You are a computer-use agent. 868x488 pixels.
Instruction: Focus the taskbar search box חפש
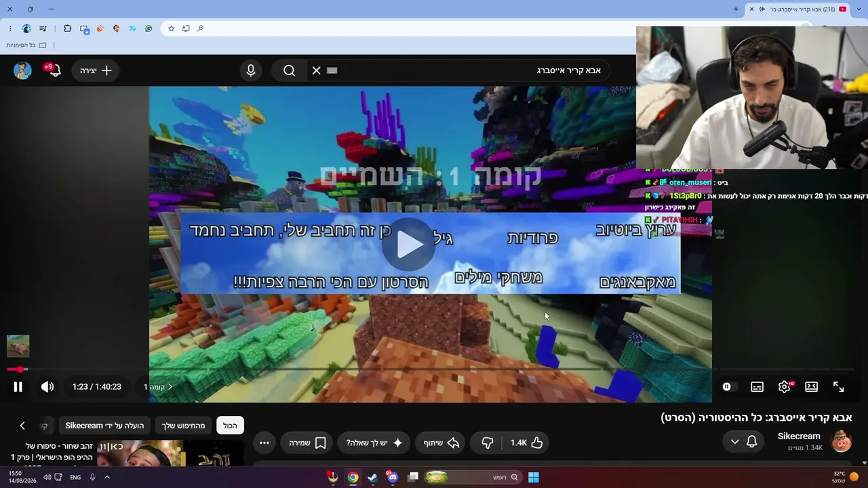[x=475, y=477]
